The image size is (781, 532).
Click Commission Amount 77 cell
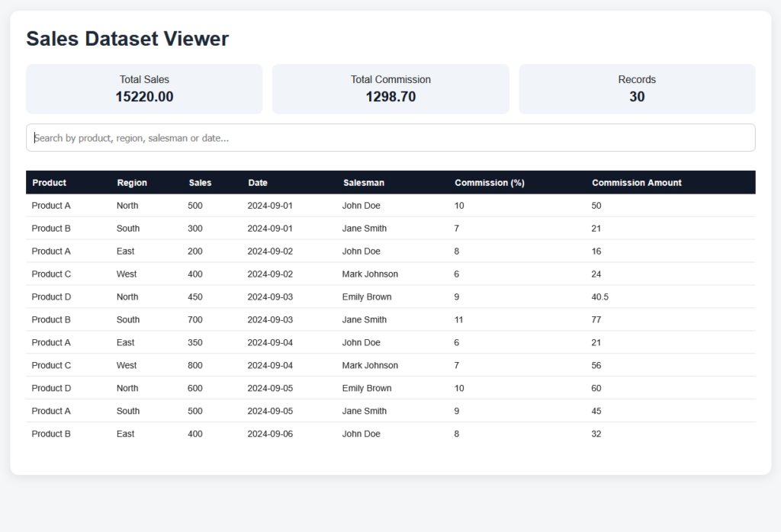pyautogui.click(x=596, y=320)
